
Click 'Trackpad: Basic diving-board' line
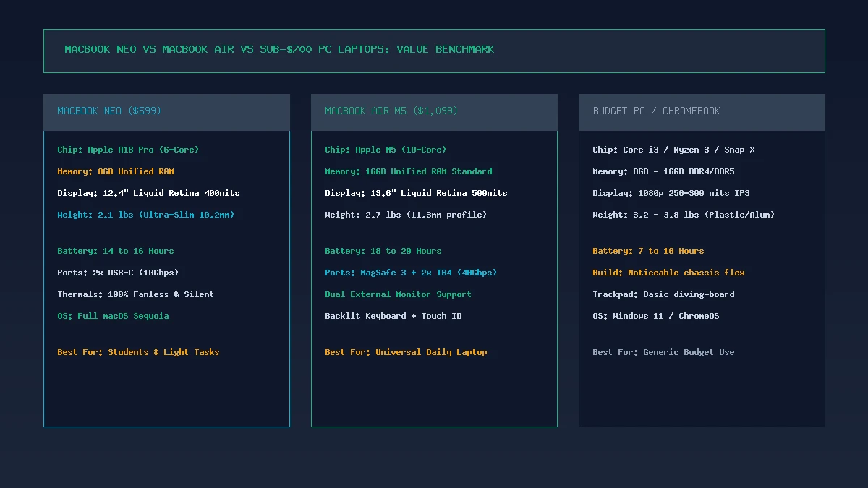663,294
